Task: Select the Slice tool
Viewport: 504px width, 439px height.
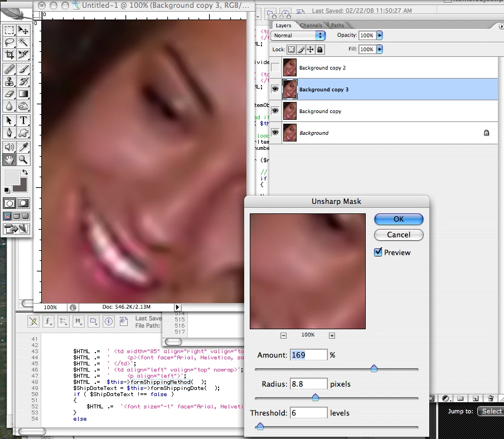Action: point(23,55)
